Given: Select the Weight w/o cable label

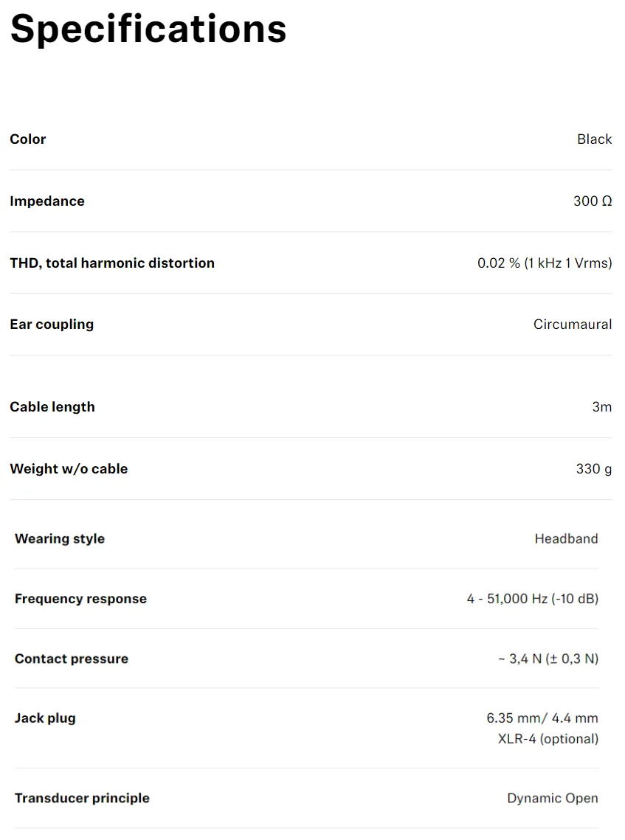Looking at the screenshot, I should pyautogui.click(x=69, y=469).
